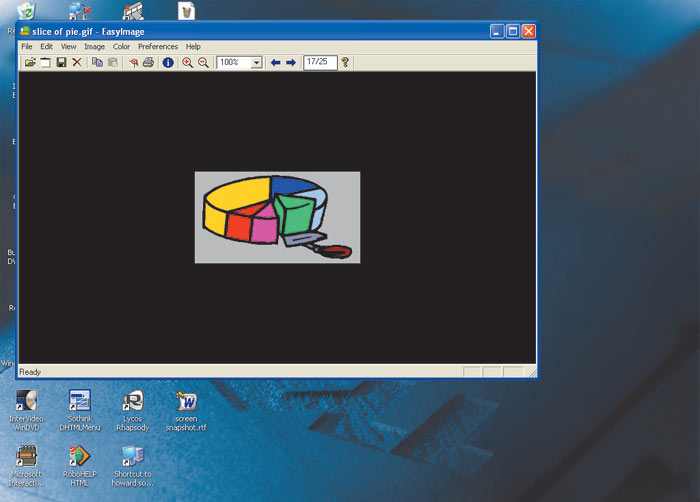Click the pie chart image in viewer
This screenshot has width=700, height=502.
pos(277,217)
